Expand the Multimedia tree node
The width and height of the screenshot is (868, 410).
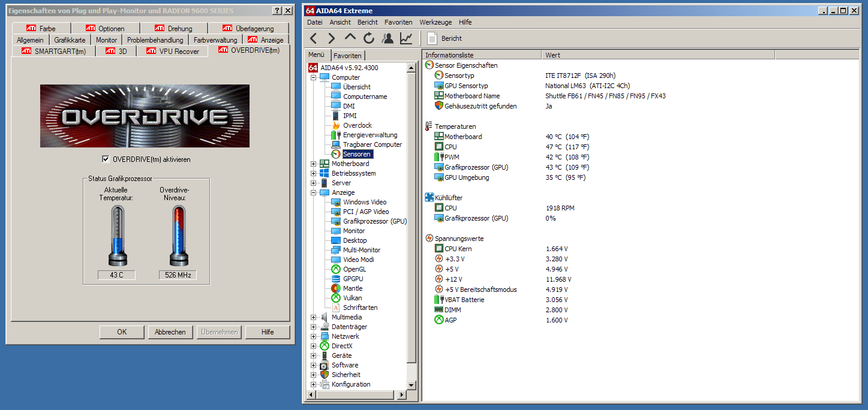point(313,317)
